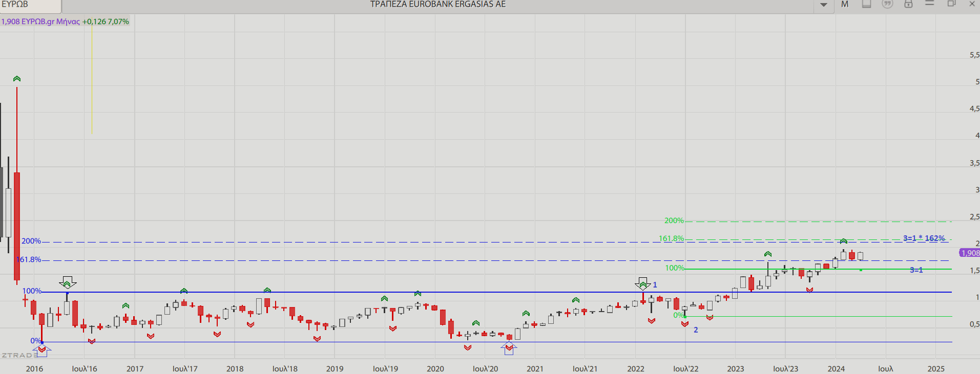
Task: Select the green 0% Fibonacci label
Action: 679,315
